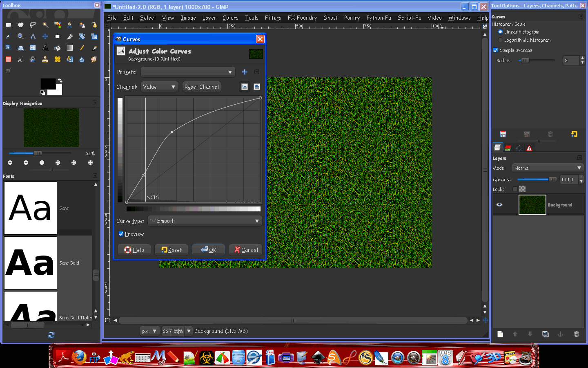The height and width of the screenshot is (368, 588).
Task: Select the Fuzzy Select tool
Action: pyautogui.click(x=45, y=25)
